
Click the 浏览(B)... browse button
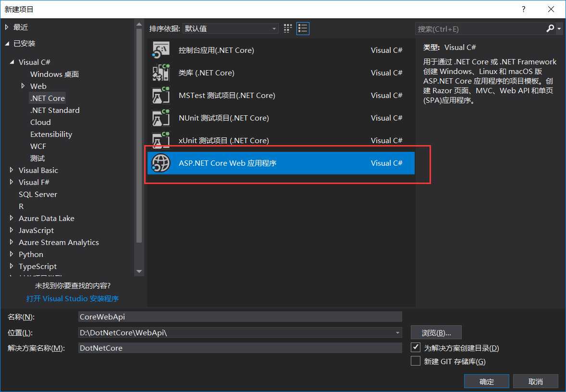click(x=436, y=333)
